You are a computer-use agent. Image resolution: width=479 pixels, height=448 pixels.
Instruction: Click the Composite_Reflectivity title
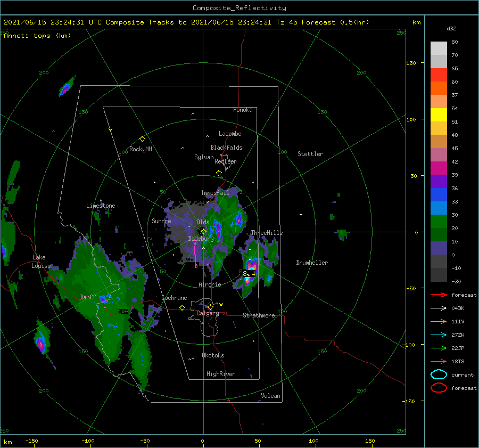(240, 8)
